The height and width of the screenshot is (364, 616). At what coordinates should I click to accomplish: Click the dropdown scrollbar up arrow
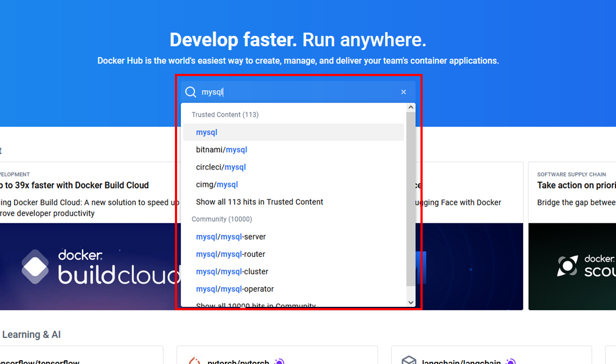click(x=411, y=108)
